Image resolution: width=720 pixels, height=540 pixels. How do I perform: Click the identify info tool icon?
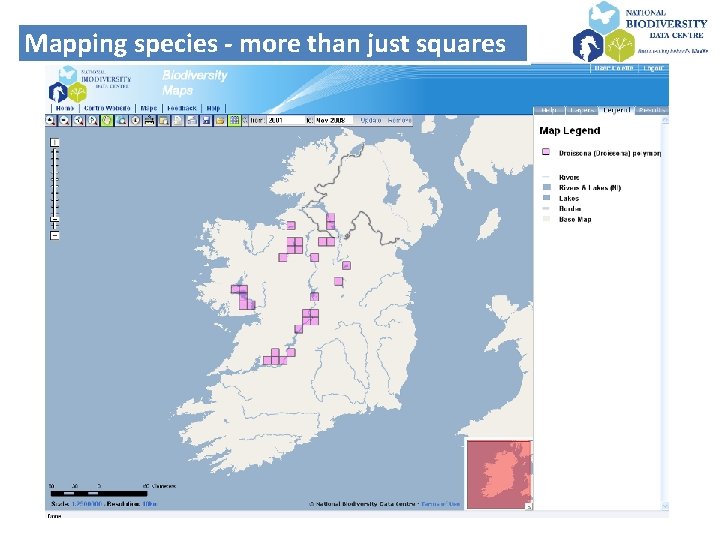coord(135,121)
